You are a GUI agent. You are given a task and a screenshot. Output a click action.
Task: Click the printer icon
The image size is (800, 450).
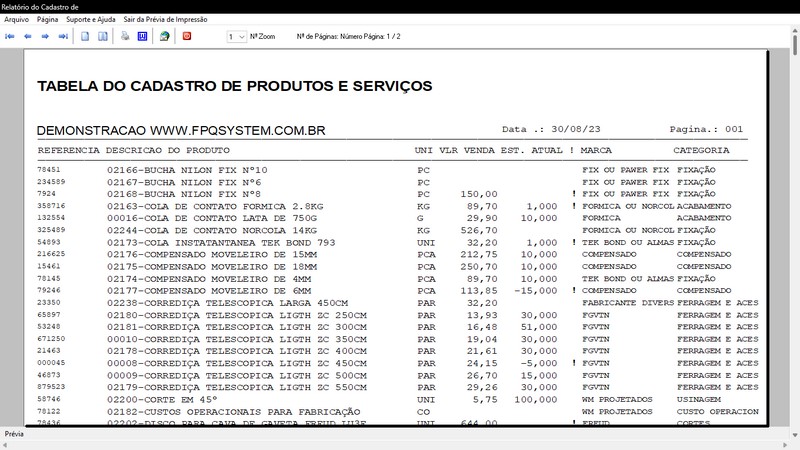point(125,36)
